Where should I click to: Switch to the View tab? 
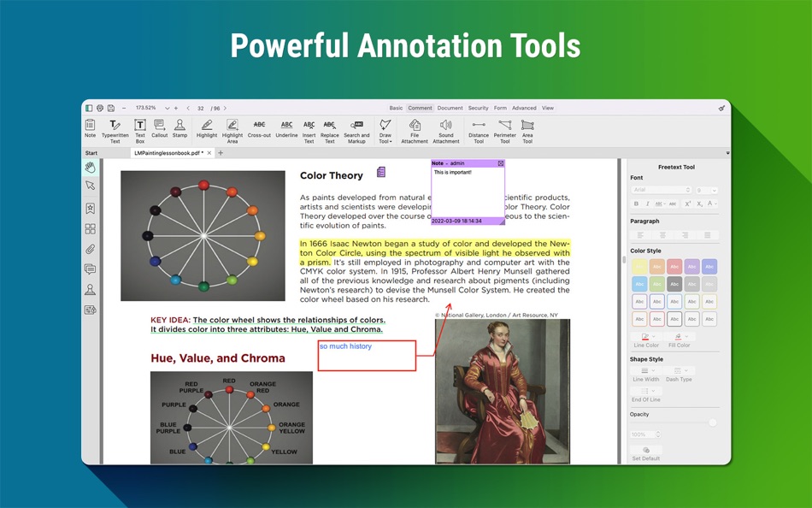[547, 108]
